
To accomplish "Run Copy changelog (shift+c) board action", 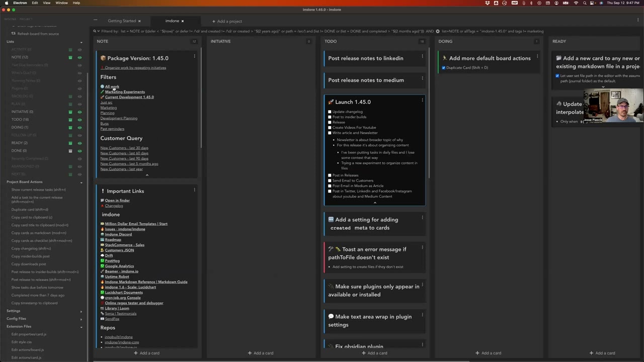I will point(31,248).
